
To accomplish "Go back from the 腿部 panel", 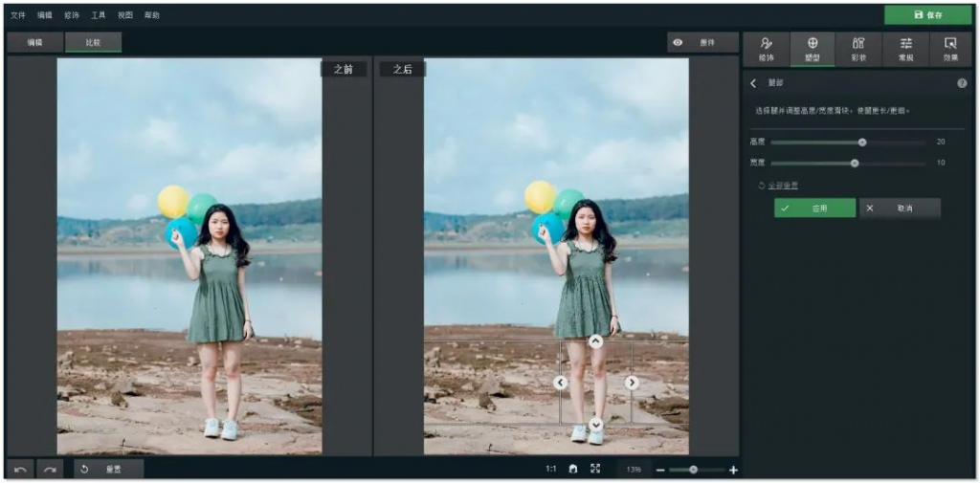I will pyautogui.click(x=753, y=83).
